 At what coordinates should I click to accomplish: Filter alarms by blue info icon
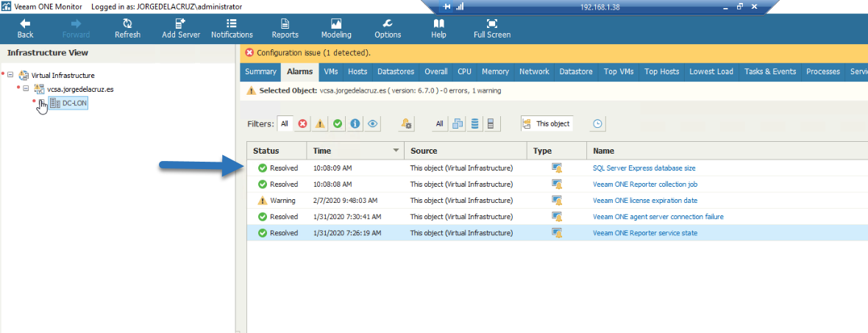click(x=355, y=124)
